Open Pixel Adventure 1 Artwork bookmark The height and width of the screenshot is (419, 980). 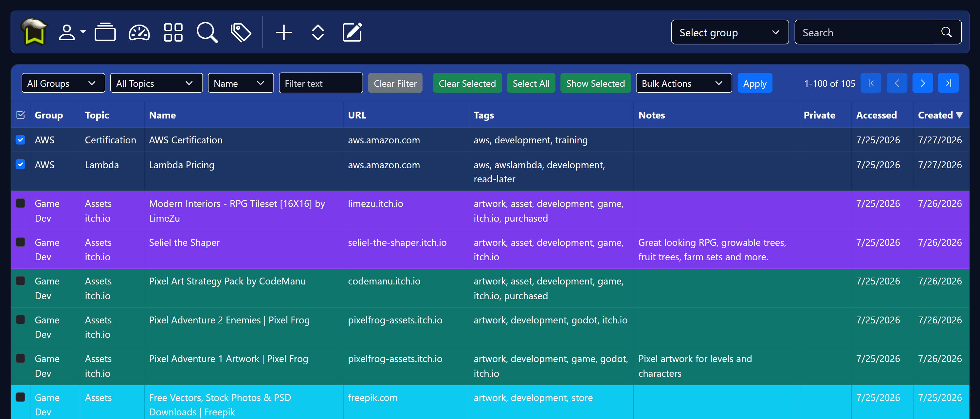[228, 358]
